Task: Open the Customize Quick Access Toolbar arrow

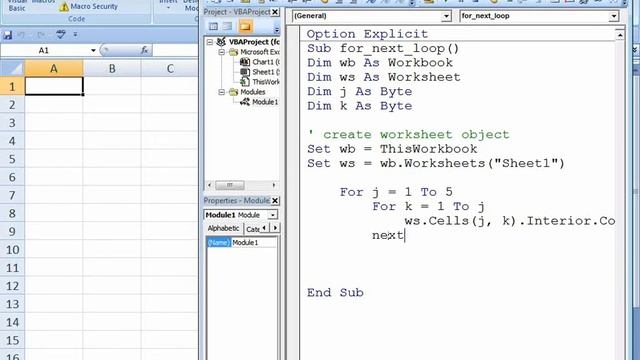Action: click(75, 35)
